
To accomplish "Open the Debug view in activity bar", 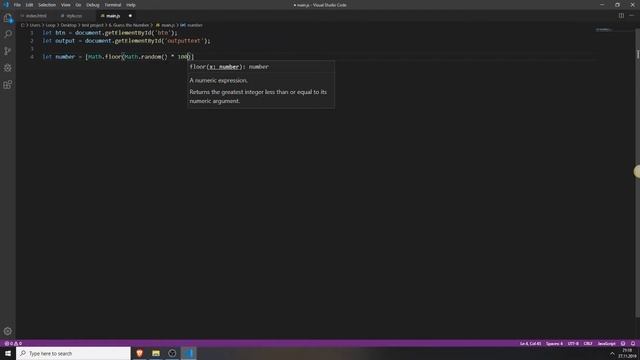I will point(8,68).
